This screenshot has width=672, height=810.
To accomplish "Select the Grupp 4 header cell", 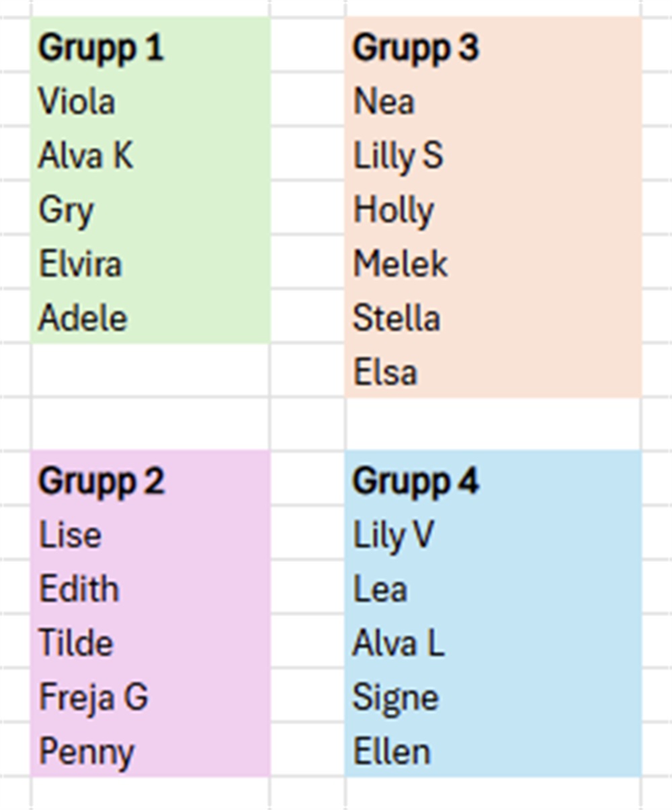I will [416, 481].
